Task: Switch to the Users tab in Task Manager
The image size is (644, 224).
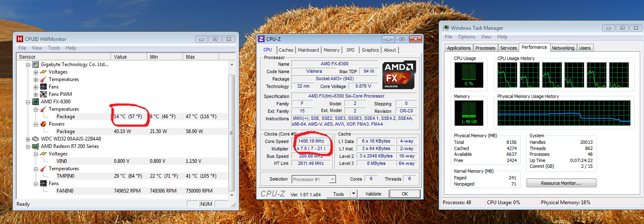Action: click(x=584, y=48)
